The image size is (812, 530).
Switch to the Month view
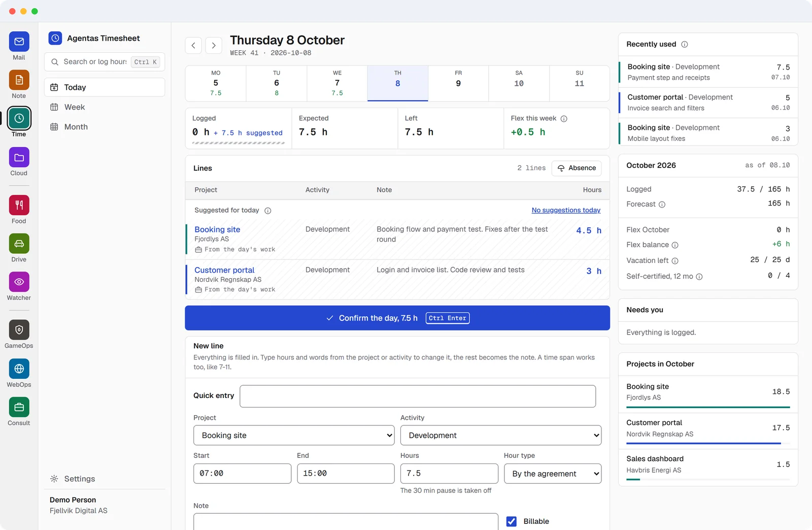[x=105, y=127]
